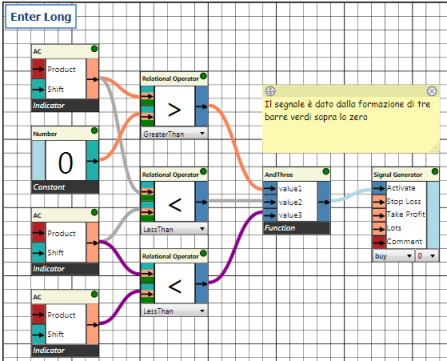This screenshot has width=447, height=361.
Task: Click the Stop Loss input port arrow
Action: tap(379, 202)
